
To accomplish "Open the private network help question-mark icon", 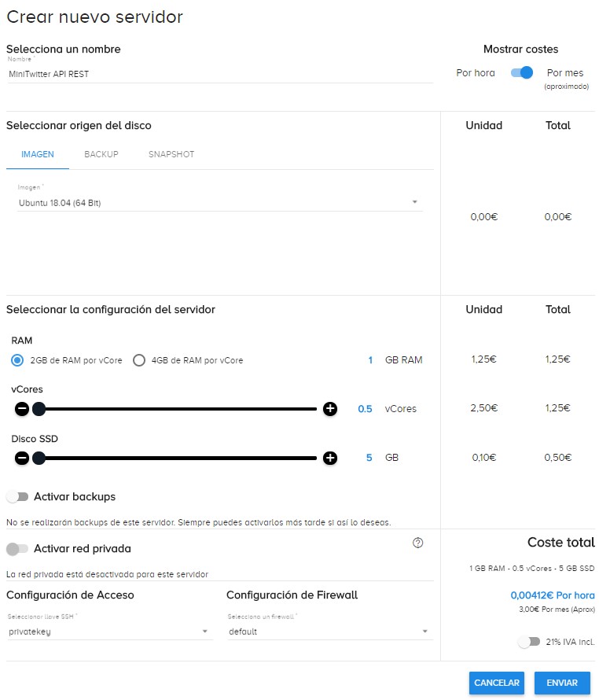I will pos(417,543).
